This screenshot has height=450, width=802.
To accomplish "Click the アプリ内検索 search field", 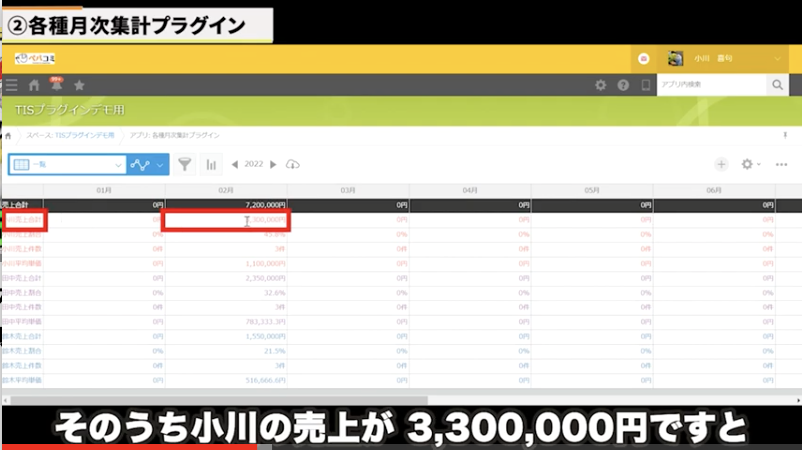I will (x=711, y=86).
